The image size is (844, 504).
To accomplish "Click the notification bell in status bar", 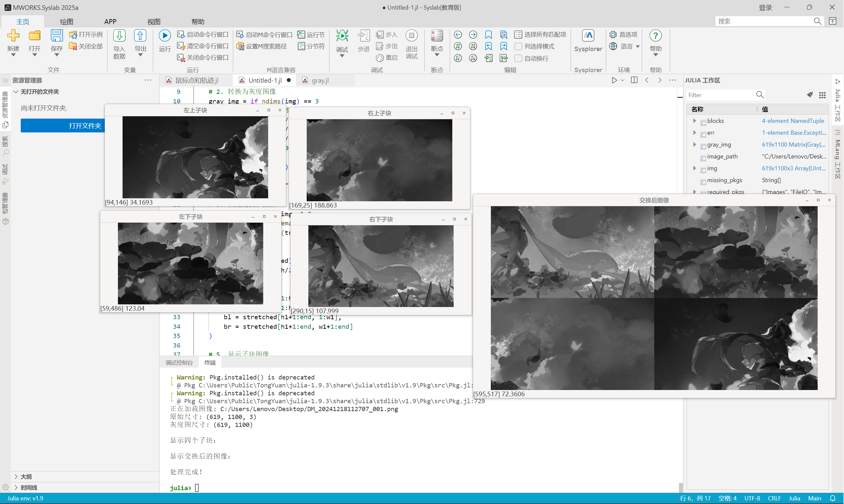I will point(832,498).
